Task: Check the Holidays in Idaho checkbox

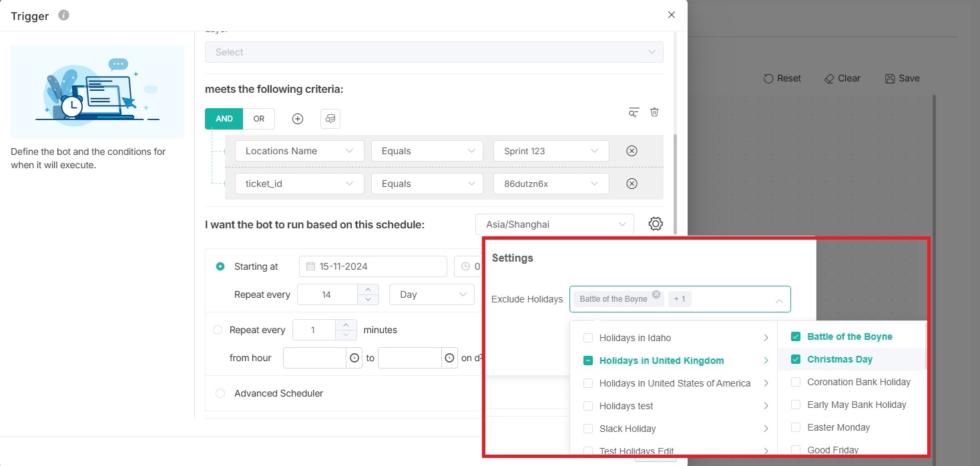Action: 588,338
